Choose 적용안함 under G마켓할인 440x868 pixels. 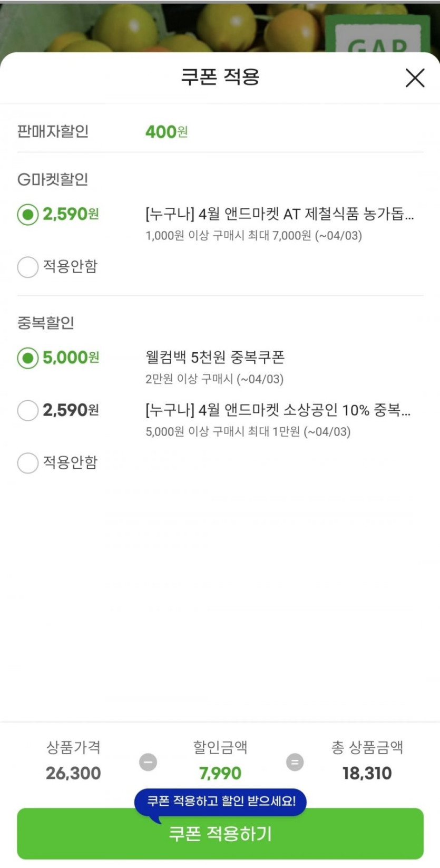pos(28,267)
